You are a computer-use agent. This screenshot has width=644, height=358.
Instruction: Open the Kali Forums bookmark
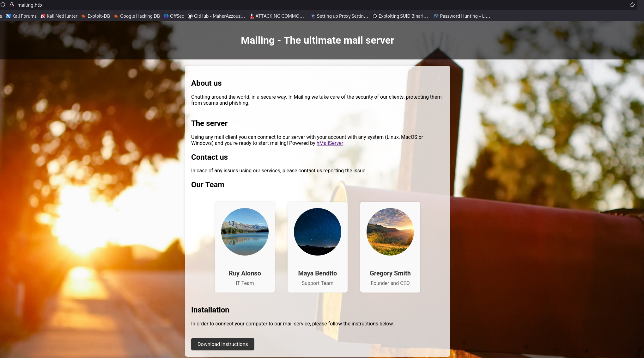coord(21,16)
